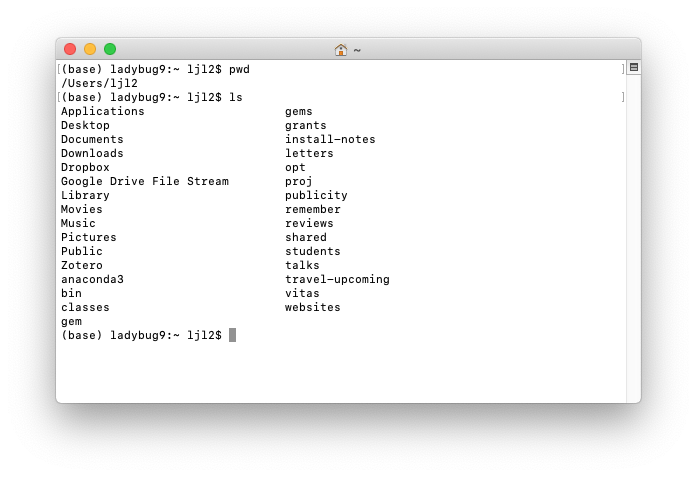
Task: Click the block cursor at the prompt
Action: point(232,335)
